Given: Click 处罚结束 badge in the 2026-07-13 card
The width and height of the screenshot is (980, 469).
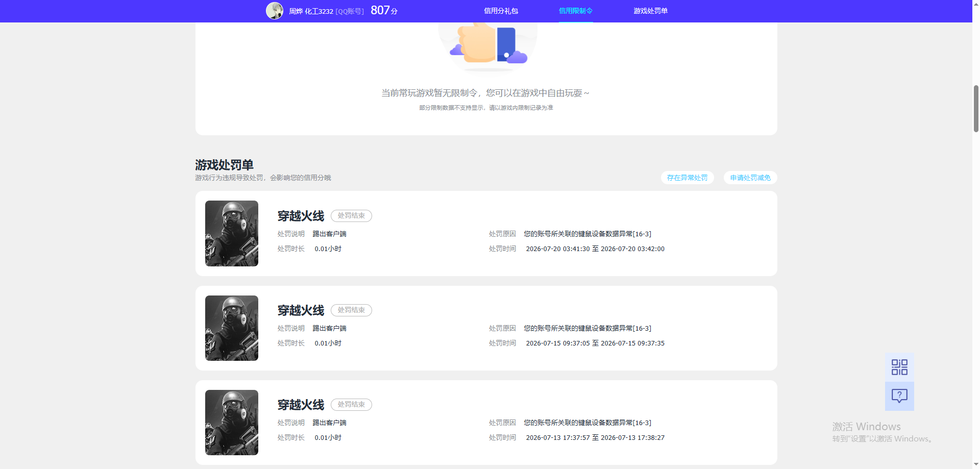Looking at the screenshot, I should pyautogui.click(x=351, y=405).
